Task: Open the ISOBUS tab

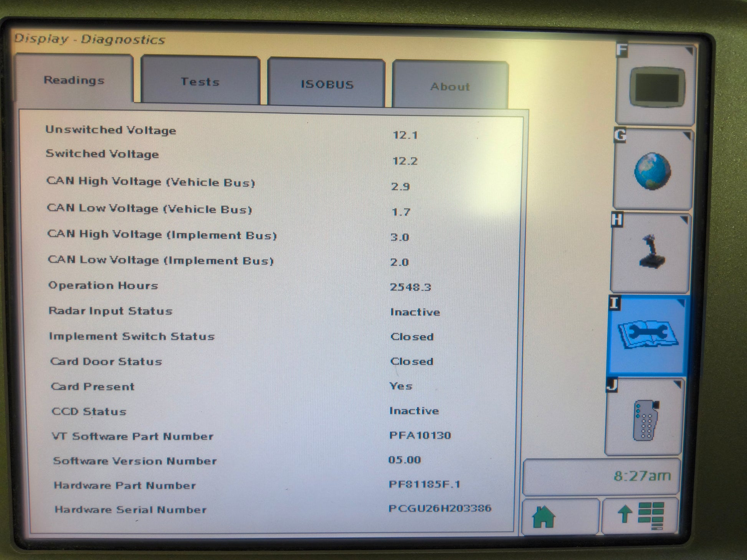Action: coord(327,84)
